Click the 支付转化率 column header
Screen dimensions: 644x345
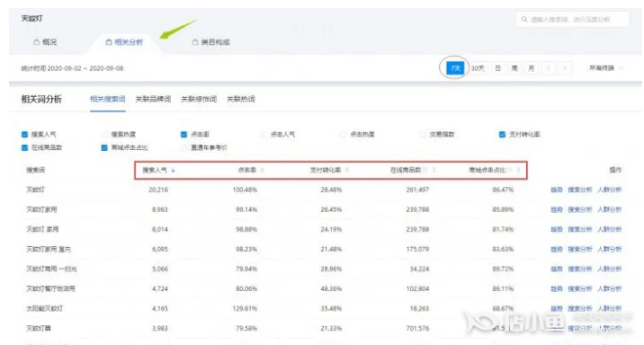pyautogui.click(x=326, y=170)
